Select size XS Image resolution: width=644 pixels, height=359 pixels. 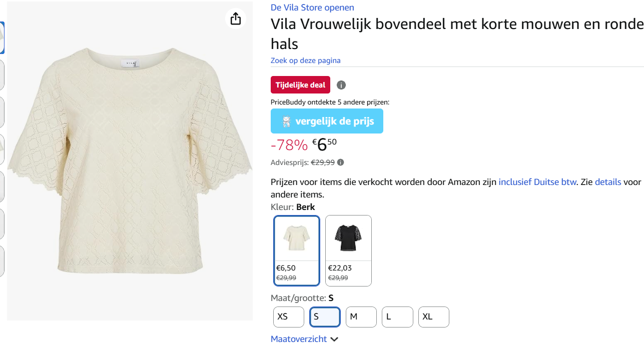click(288, 316)
